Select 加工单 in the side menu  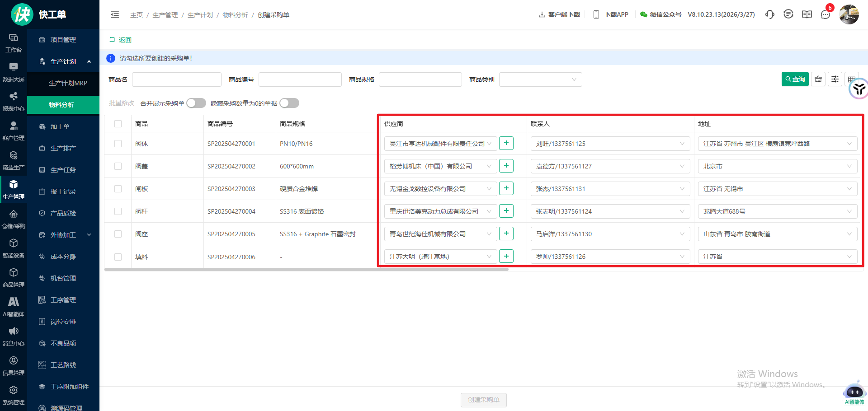60,126
